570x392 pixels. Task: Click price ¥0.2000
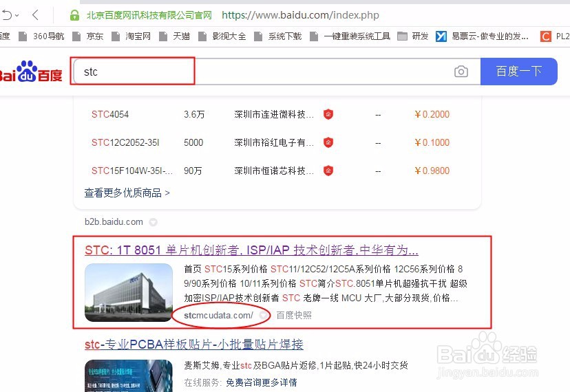coord(432,114)
